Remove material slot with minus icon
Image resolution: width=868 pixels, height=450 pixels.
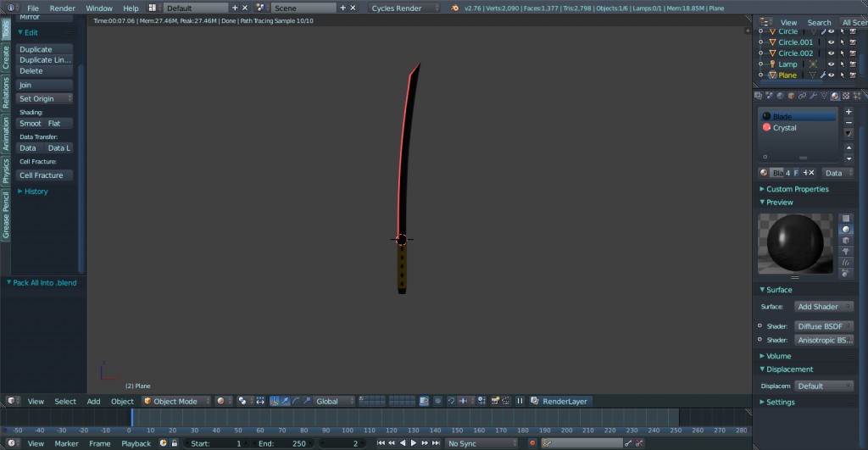click(849, 122)
